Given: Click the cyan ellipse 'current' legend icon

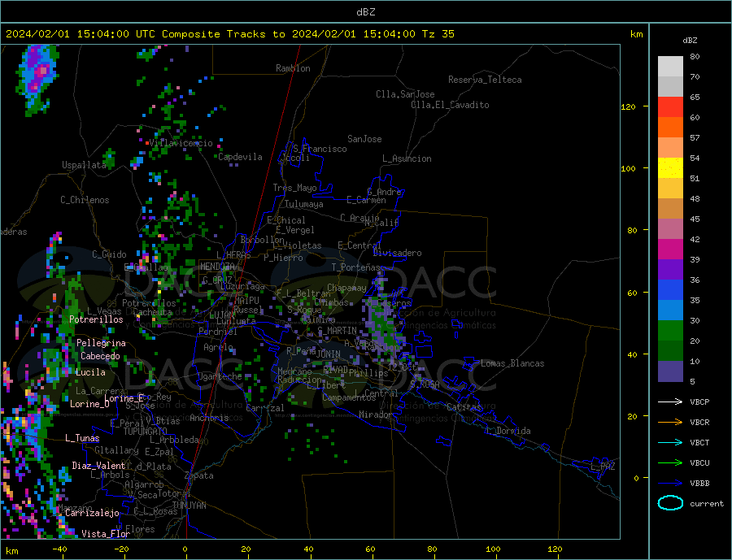Looking at the screenshot, I should (670, 503).
